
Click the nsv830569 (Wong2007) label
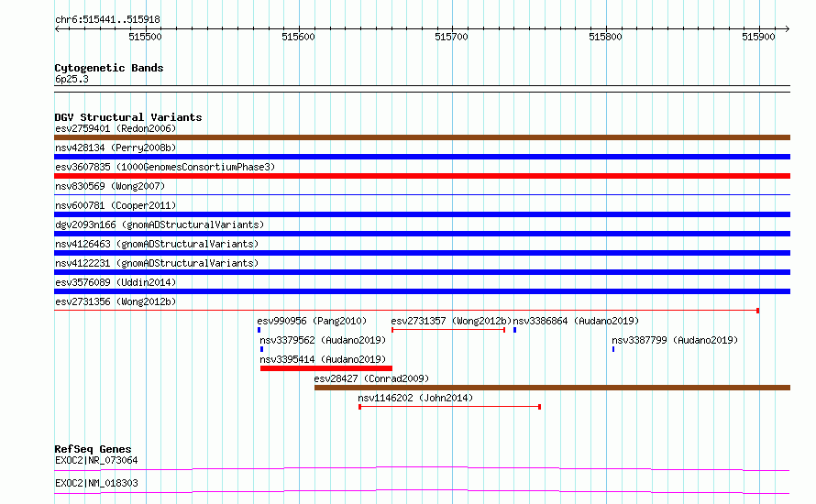point(110,186)
